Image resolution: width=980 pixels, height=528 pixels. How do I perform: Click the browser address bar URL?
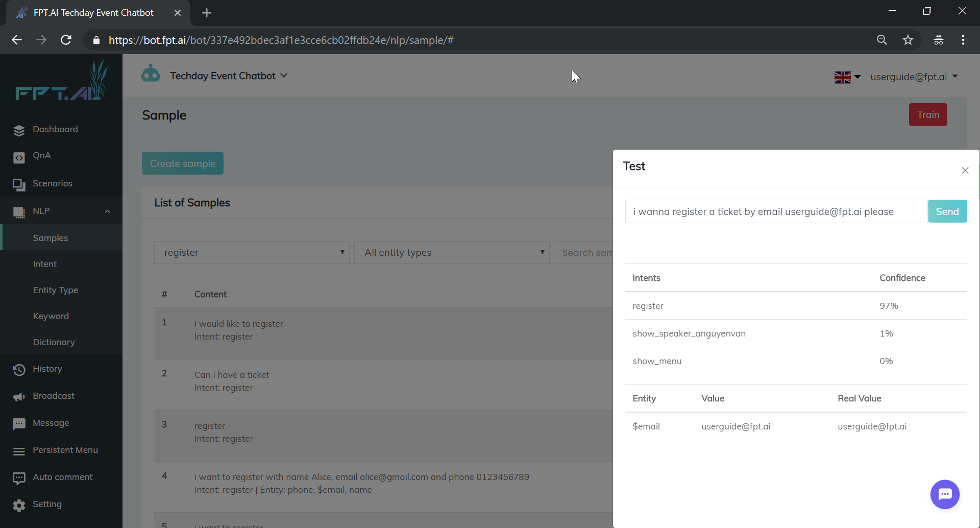point(281,40)
